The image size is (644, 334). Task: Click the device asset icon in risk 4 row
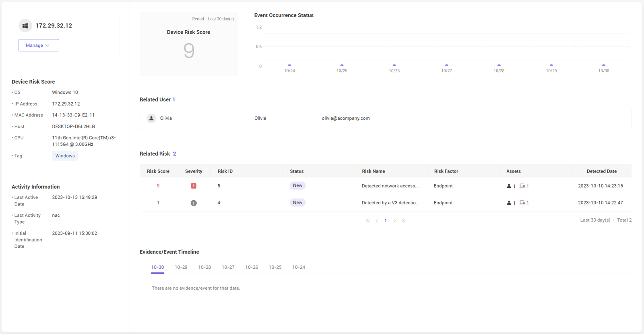522,203
